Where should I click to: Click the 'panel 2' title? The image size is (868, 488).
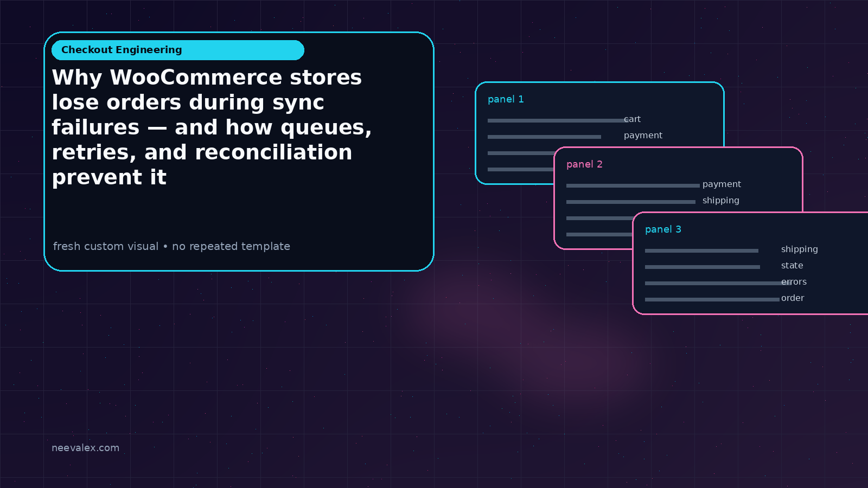584,164
